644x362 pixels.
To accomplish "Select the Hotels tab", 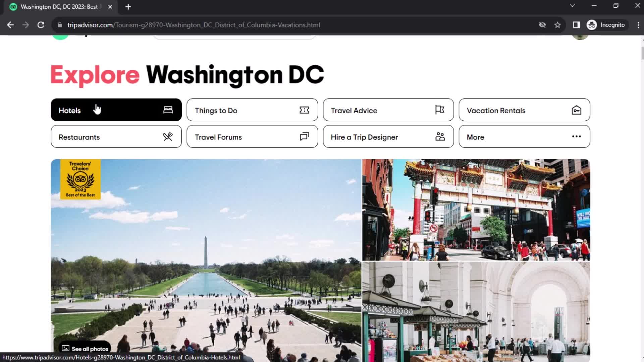I will pyautogui.click(x=116, y=110).
